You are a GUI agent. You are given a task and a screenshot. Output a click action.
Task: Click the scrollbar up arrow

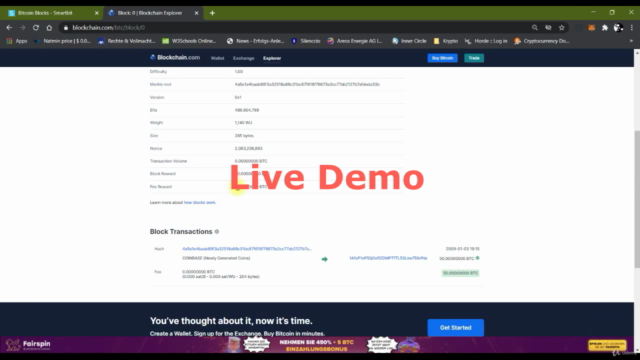pyautogui.click(x=637, y=53)
